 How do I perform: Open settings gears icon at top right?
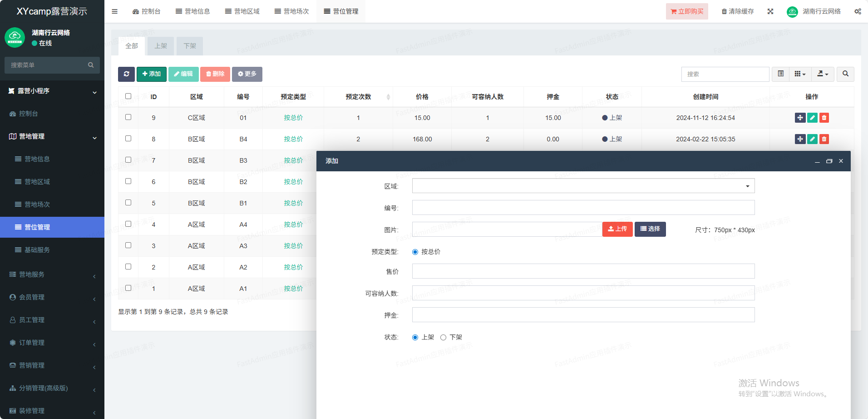click(x=858, y=11)
